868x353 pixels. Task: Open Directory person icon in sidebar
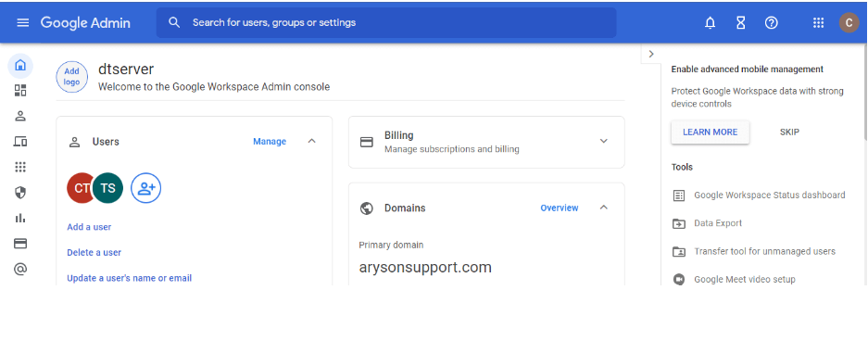[x=20, y=116]
